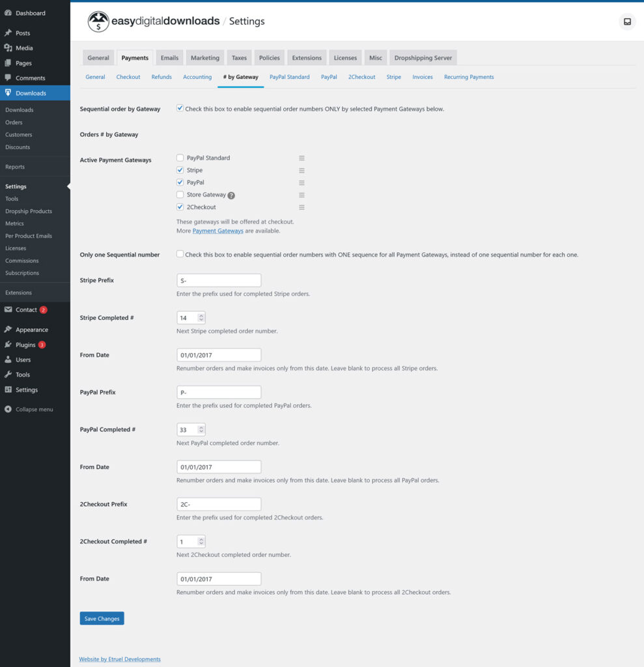Follow the Payment Gateways link
This screenshot has height=667, width=644.
[217, 231]
